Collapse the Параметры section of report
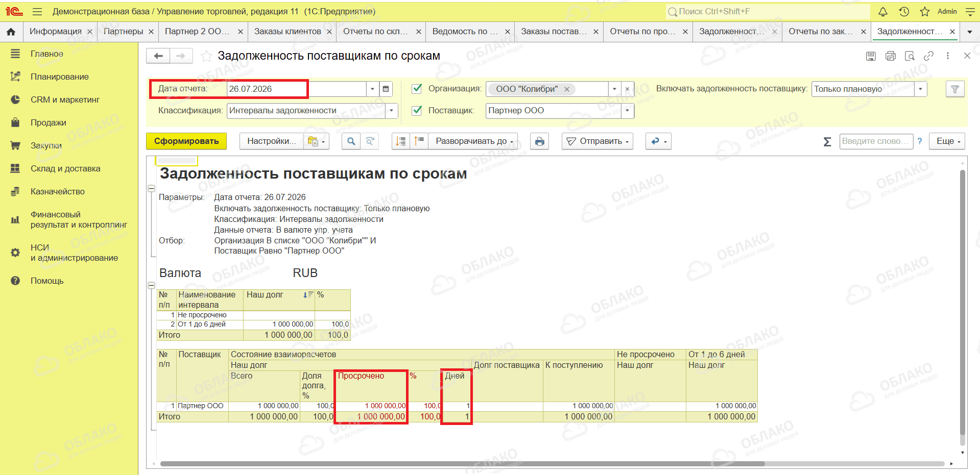The image size is (980, 475). click(x=152, y=189)
